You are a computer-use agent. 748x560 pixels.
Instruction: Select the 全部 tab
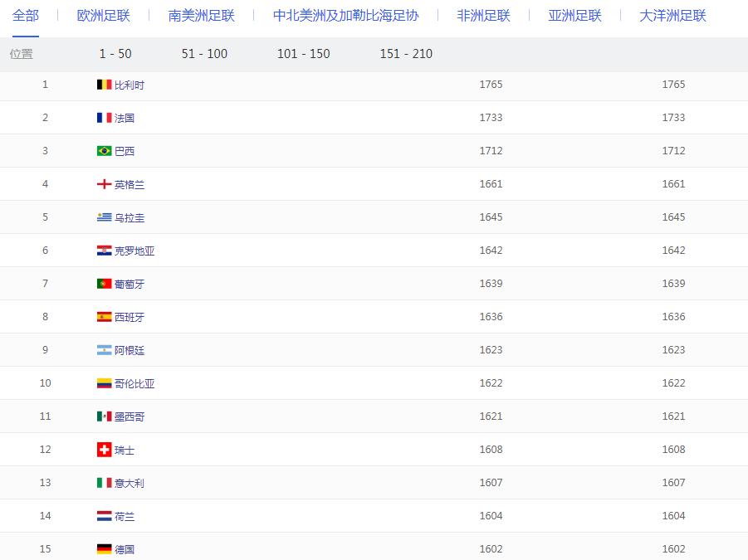tap(25, 16)
